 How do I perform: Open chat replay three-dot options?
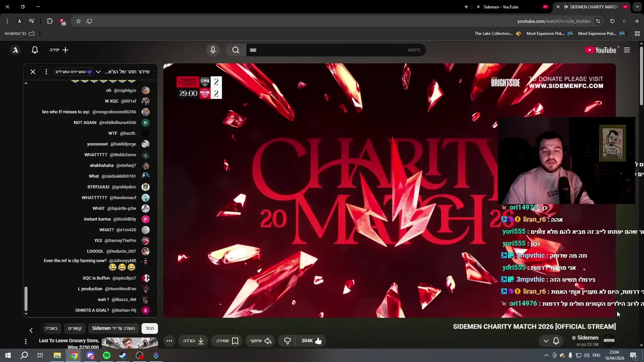pyautogui.click(x=46, y=72)
